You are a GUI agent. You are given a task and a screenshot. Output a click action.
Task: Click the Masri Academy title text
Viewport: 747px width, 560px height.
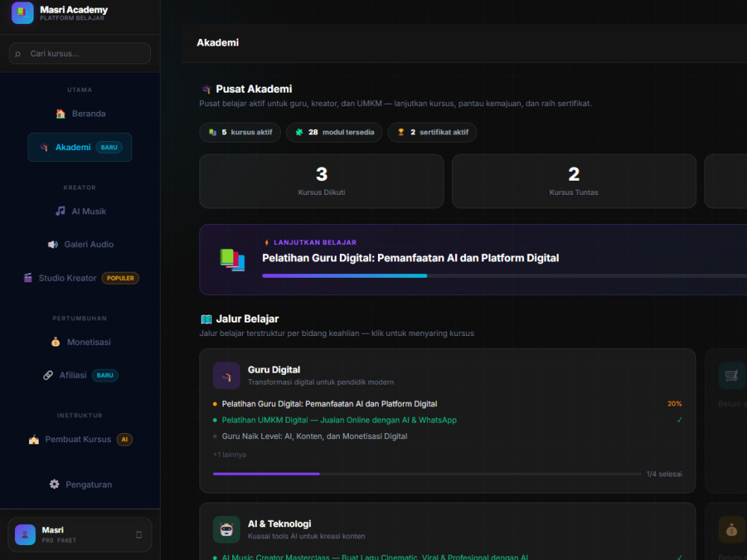coord(74,10)
